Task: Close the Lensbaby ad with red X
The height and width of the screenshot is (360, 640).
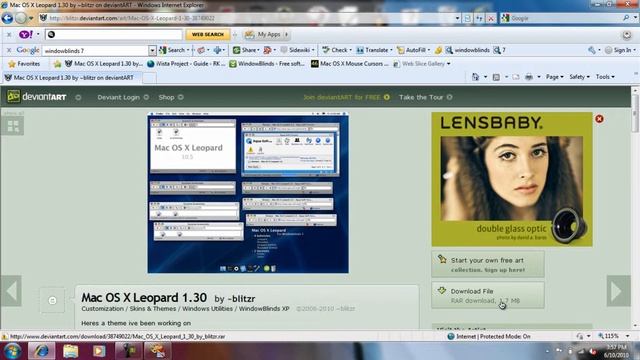Action: [x=599, y=119]
